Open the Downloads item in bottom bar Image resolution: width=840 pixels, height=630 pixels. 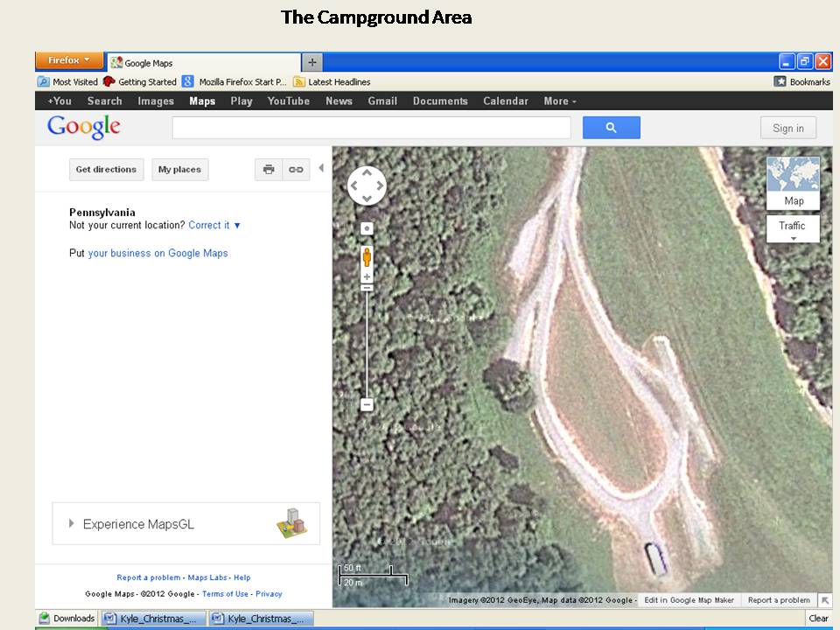[x=67, y=619]
